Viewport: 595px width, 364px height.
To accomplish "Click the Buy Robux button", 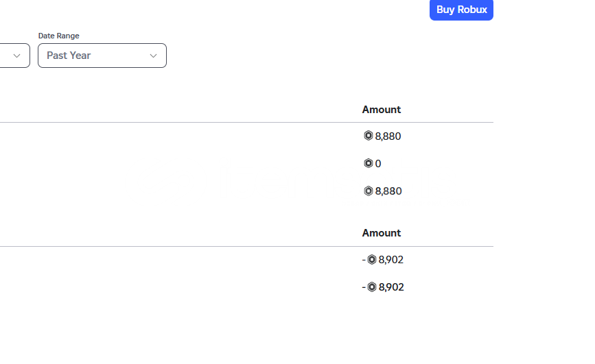I will coord(461,10).
